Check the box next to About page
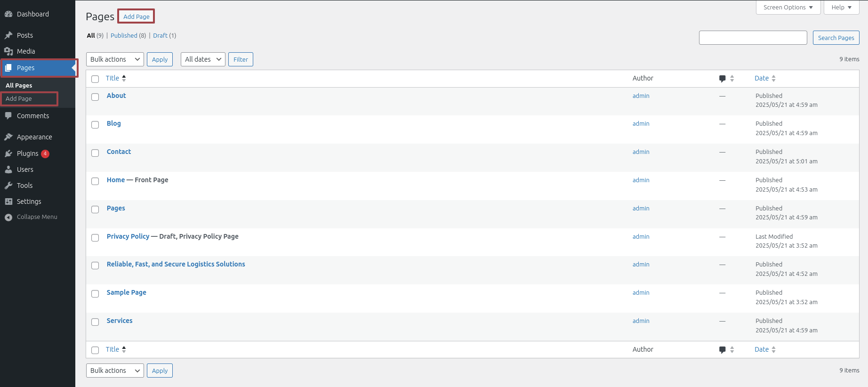 [x=95, y=97]
